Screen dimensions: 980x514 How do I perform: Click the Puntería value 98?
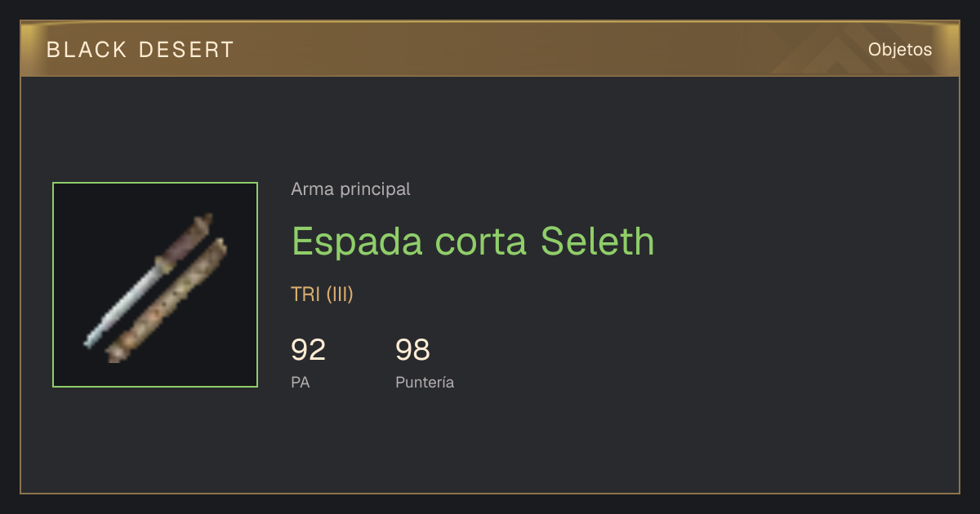(x=412, y=349)
